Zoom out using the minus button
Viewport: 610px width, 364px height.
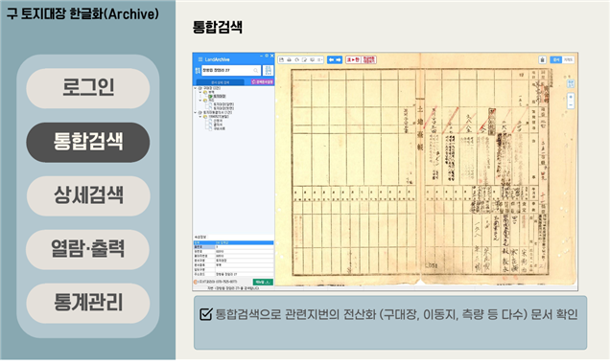571,104
